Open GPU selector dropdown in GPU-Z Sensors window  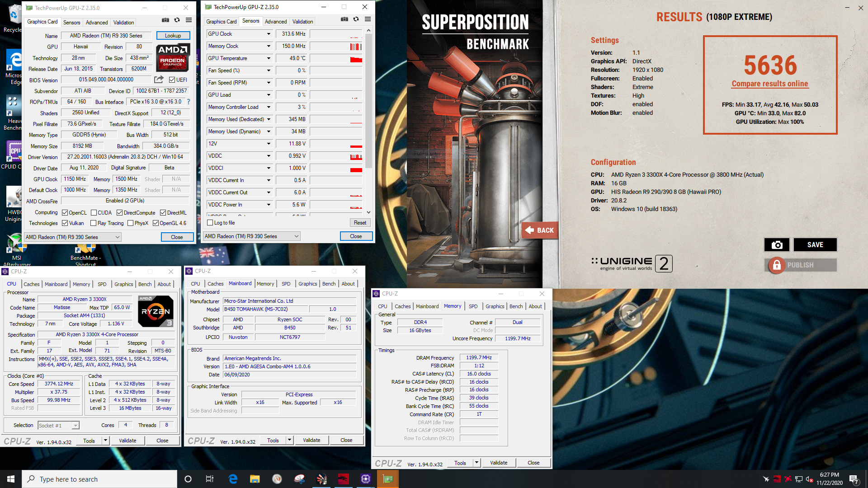(x=252, y=236)
